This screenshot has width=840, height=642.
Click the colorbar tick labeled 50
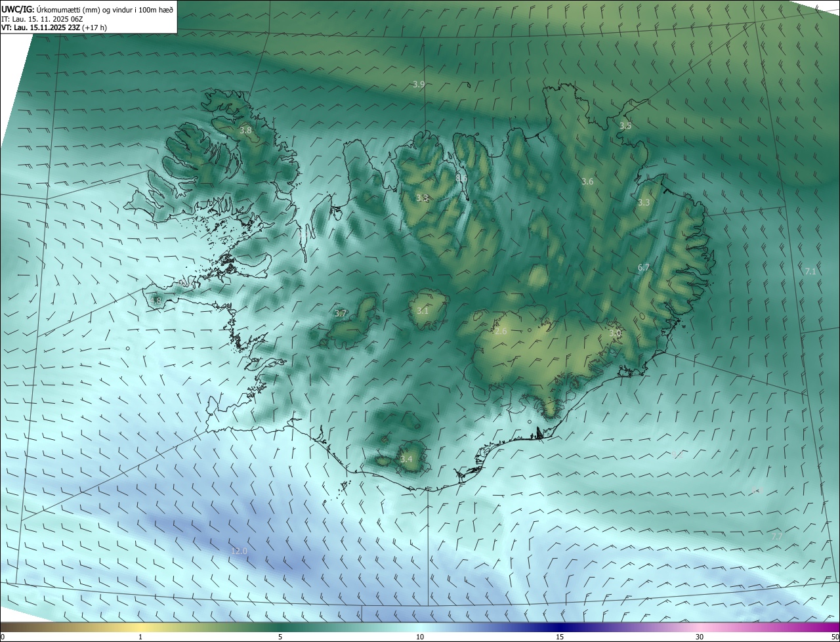click(835, 637)
